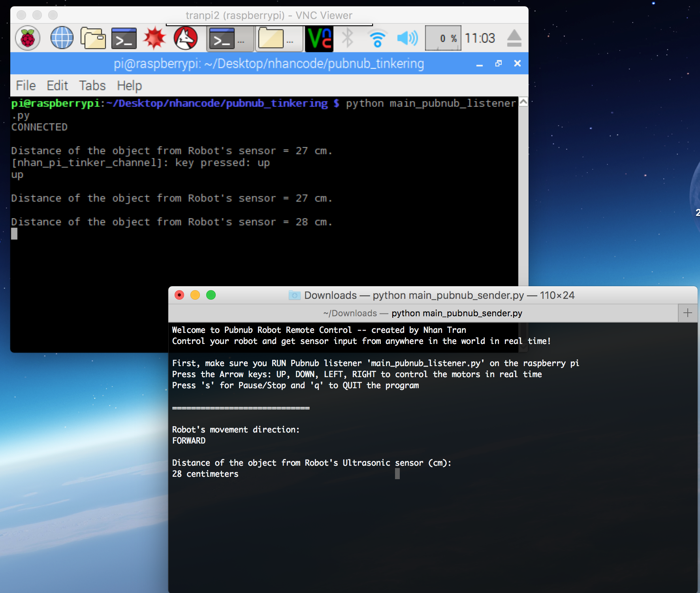The width and height of the screenshot is (700, 593).
Task: Click the CPU usage monitor showing 0 %
Action: [443, 38]
